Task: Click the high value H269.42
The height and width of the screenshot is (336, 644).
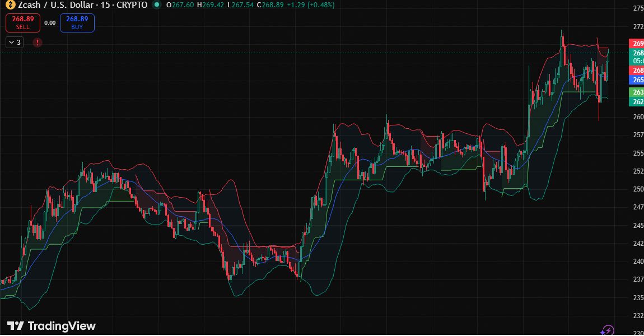Action: [x=211, y=5]
